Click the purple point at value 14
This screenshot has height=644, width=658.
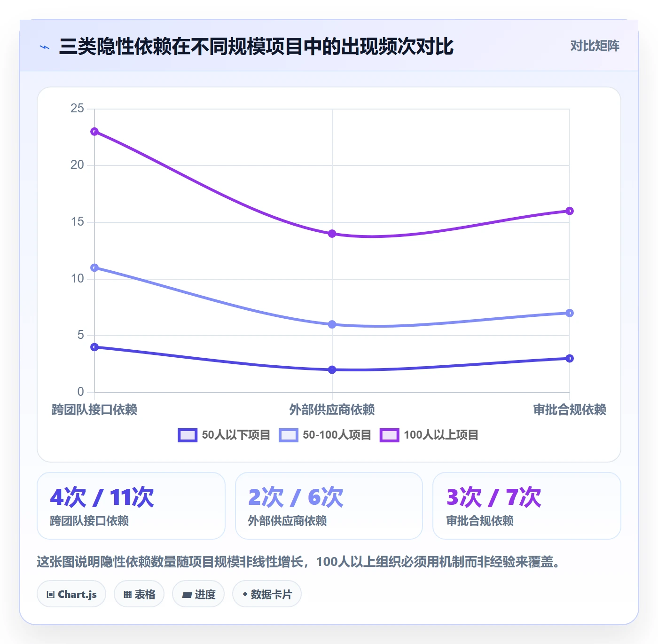(x=332, y=234)
